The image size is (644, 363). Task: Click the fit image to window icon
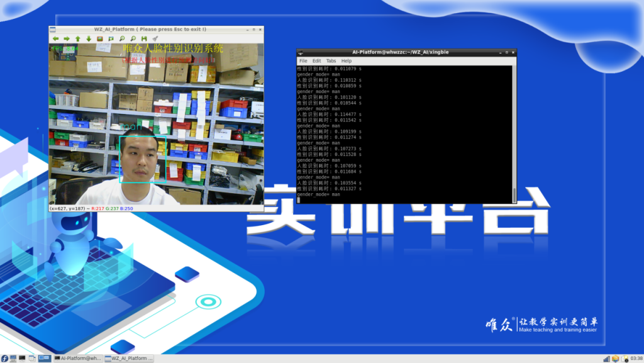(x=111, y=38)
